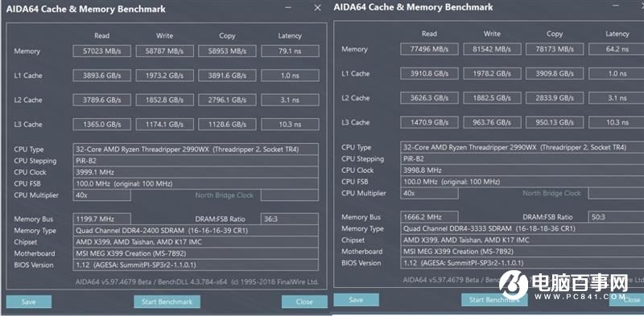Viewport: 644px width, 316px height.
Task: Click Memory Bus field 1199.7 MHz
Action: (x=102, y=219)
